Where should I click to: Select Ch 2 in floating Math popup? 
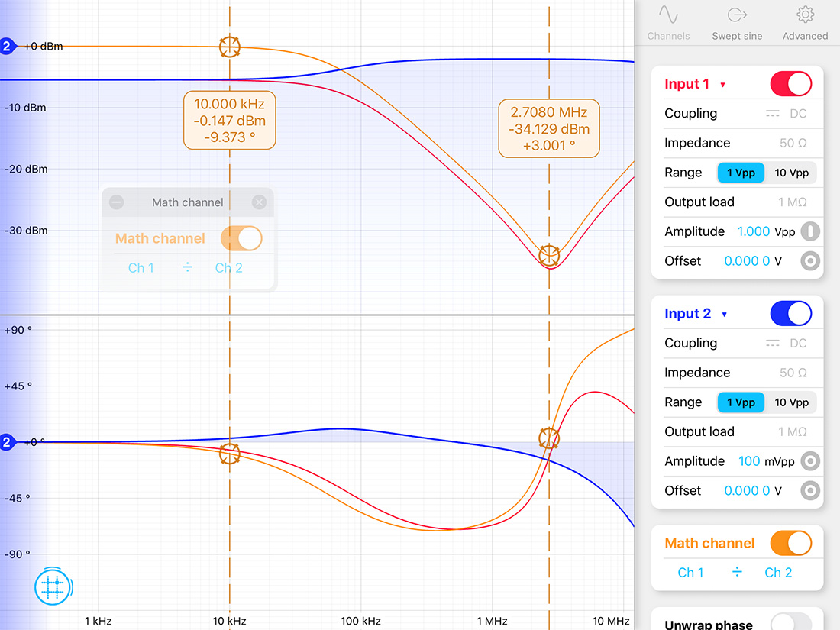coord(229,268)
